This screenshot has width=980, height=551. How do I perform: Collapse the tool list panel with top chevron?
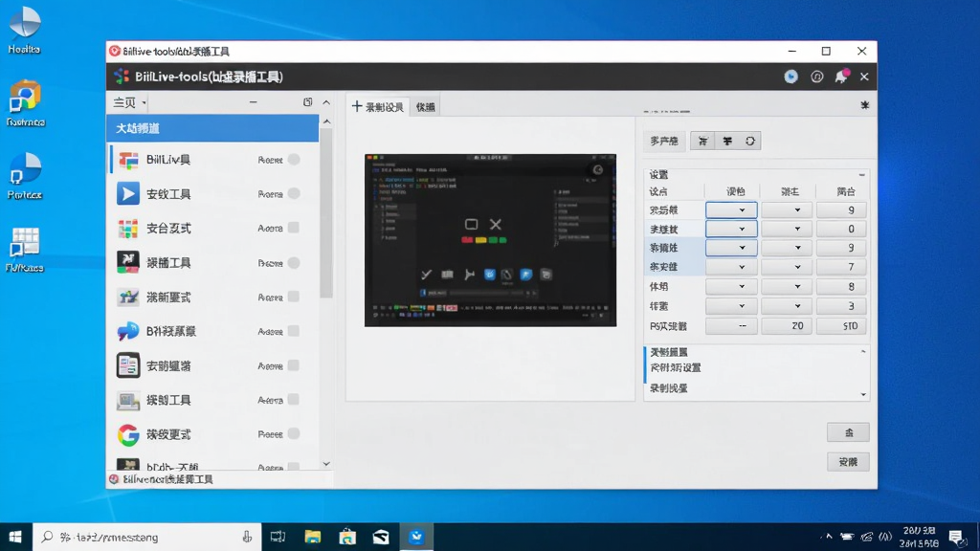(326, 101)
